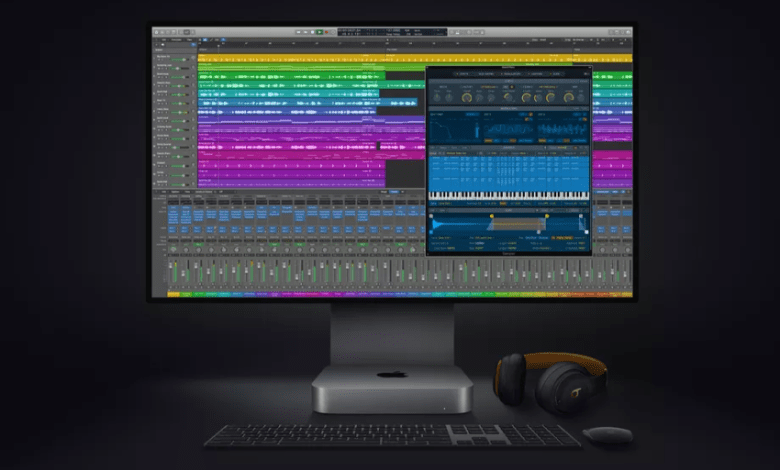Toggle the highlighted Mixer button in control bar
The width and height of the screenshot is (780, 470).
[x=187, y=32]
